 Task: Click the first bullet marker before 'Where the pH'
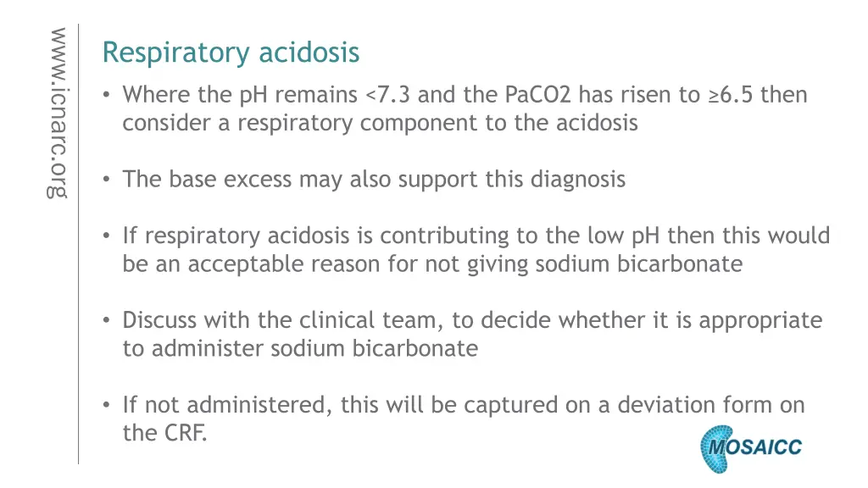coord(106,95)
